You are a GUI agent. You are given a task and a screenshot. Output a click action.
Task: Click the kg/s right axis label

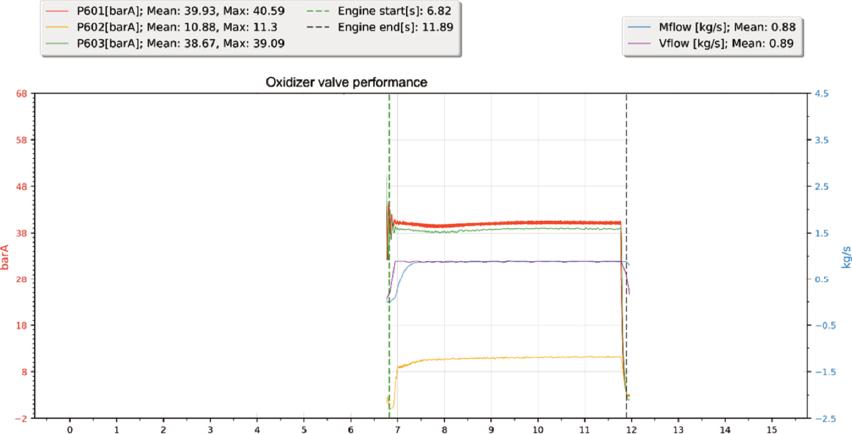point(845,257)
